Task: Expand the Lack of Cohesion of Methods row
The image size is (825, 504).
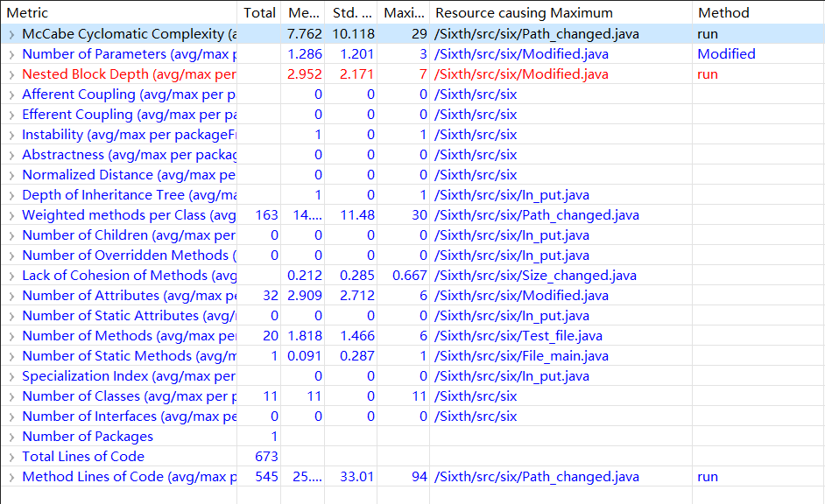Action: click(11, 276)
